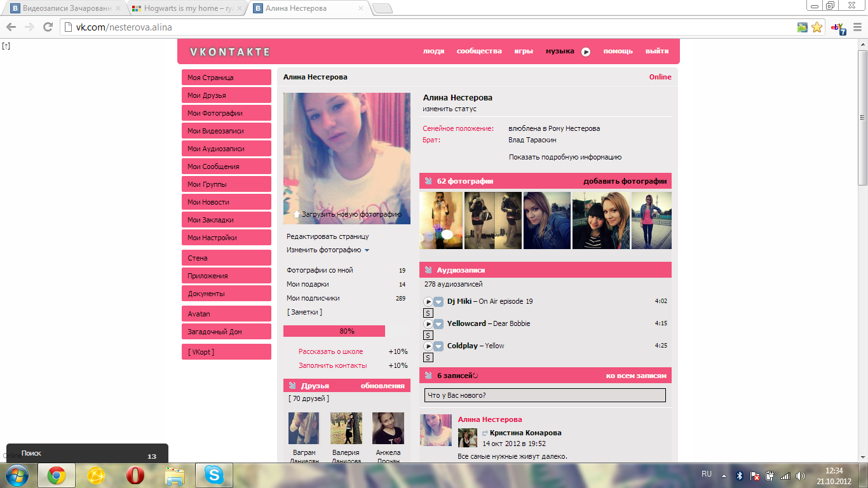Click the Bluetooth icon in system tray
868x488 pixels.
(740, 475)
